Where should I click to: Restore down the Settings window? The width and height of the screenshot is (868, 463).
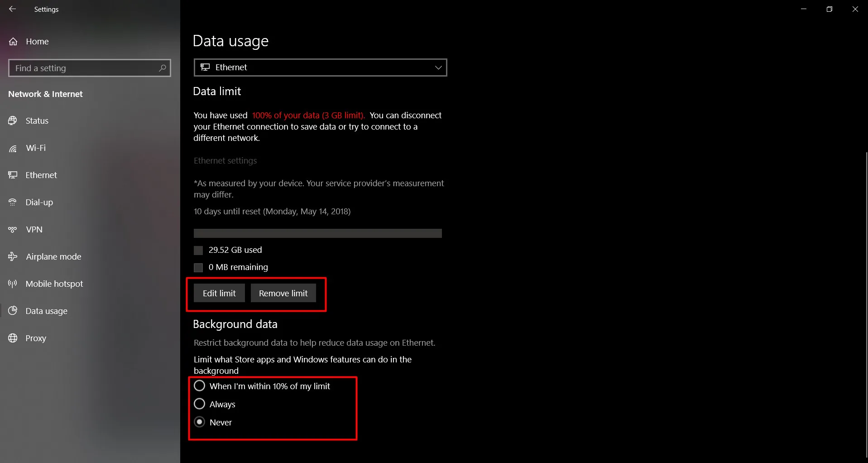pyautogui.click(x=830, y=9)
